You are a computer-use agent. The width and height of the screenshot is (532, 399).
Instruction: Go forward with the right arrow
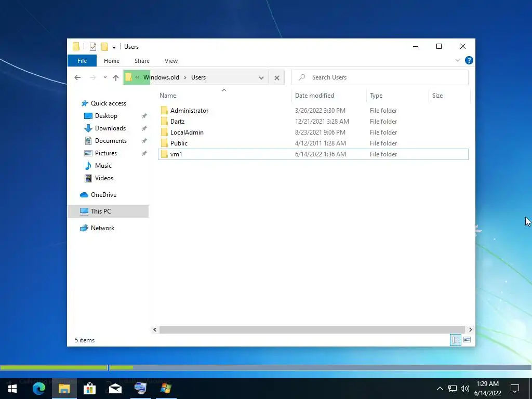[92, 78]
